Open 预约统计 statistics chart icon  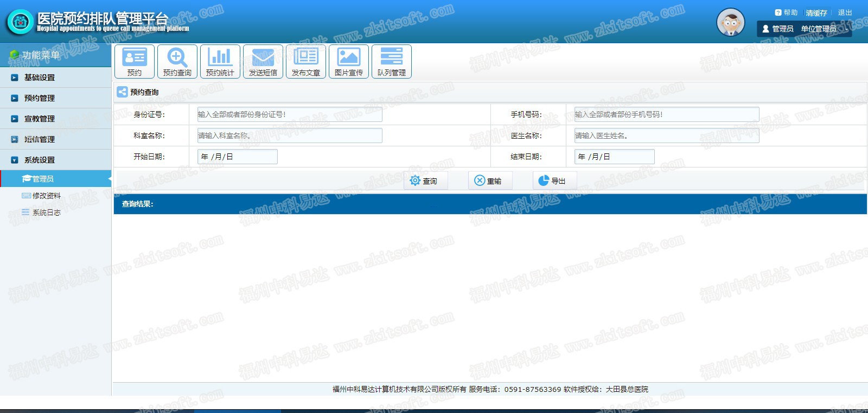coord(220,61)
